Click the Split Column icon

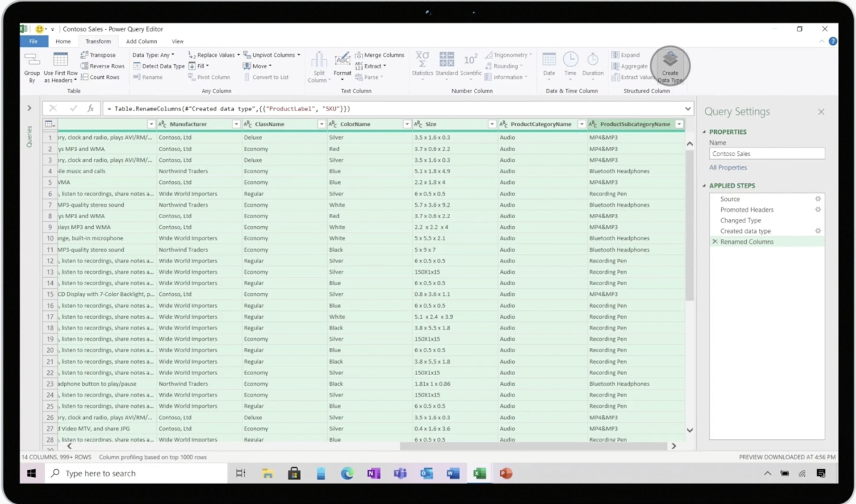pos(319,60)
